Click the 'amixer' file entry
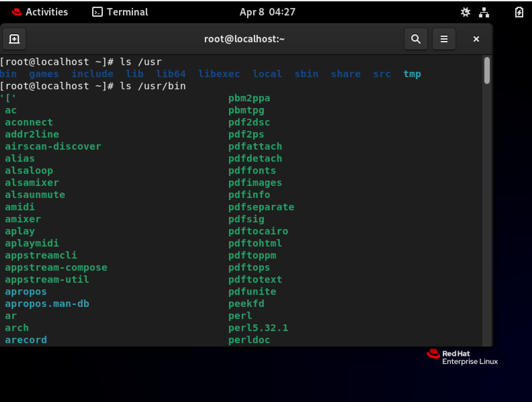The height and width of the screenshot is (402, 532). point(23,219)
